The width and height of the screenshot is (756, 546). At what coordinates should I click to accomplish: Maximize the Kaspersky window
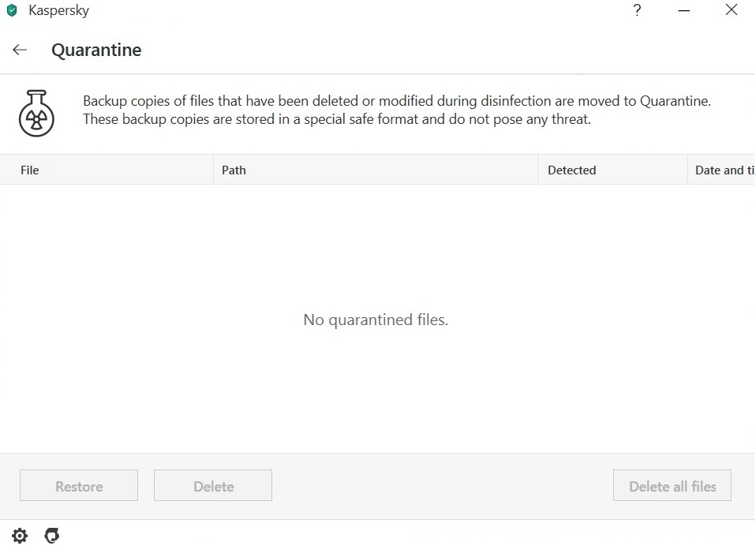(x=707, y=10)
